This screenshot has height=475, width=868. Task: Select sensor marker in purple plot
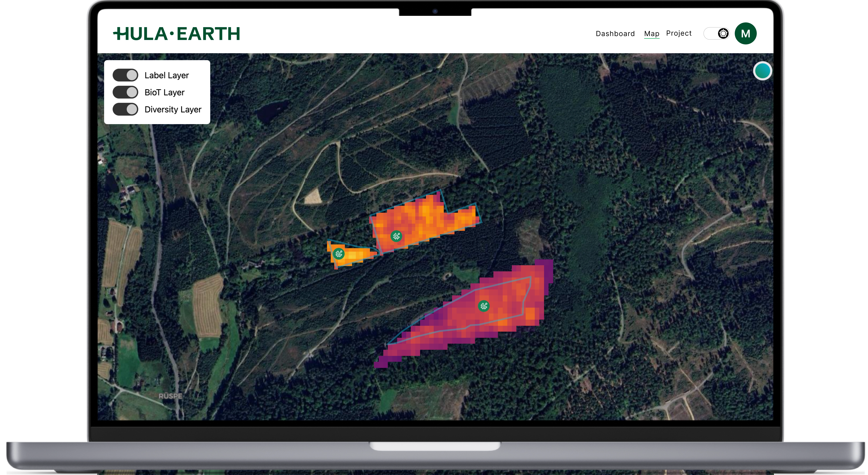point(484,306)
